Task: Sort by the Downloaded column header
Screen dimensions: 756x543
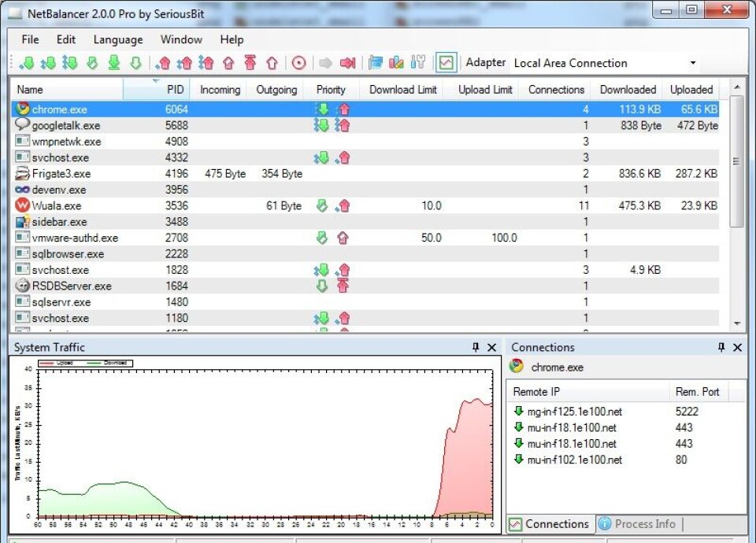Action: [x=628, y=90]
